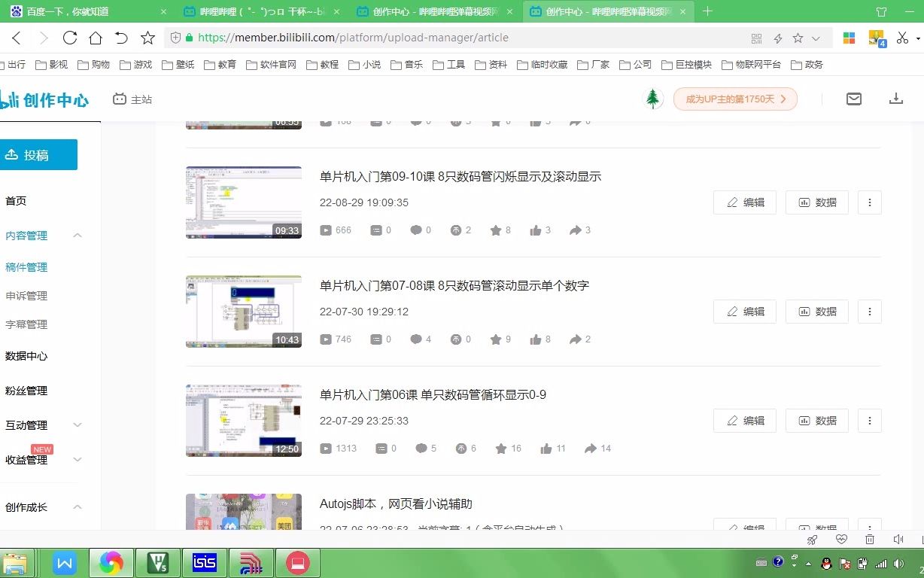Click the QQ penguin tray icon
The width and height of the screenshot is (924, 578).
point(825,563)
